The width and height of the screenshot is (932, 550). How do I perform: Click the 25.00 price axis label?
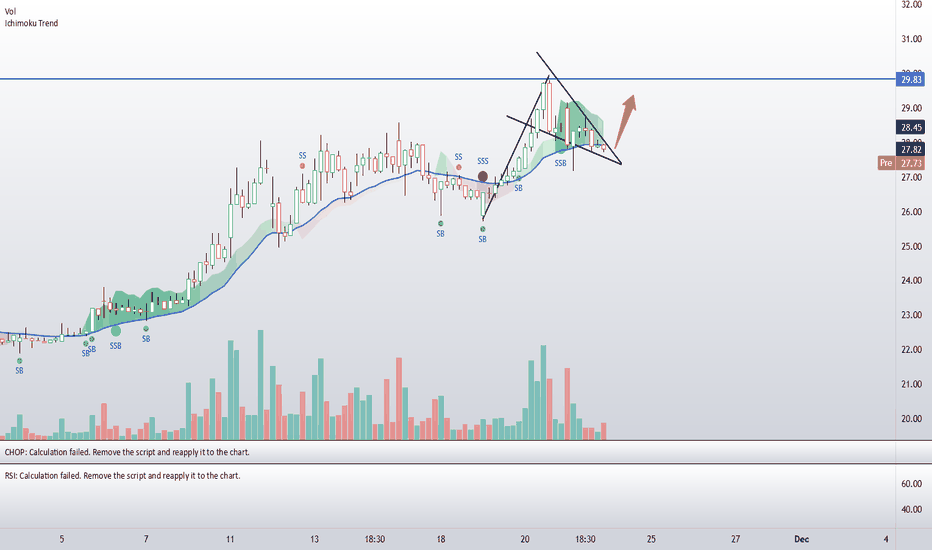coord(911,247)
